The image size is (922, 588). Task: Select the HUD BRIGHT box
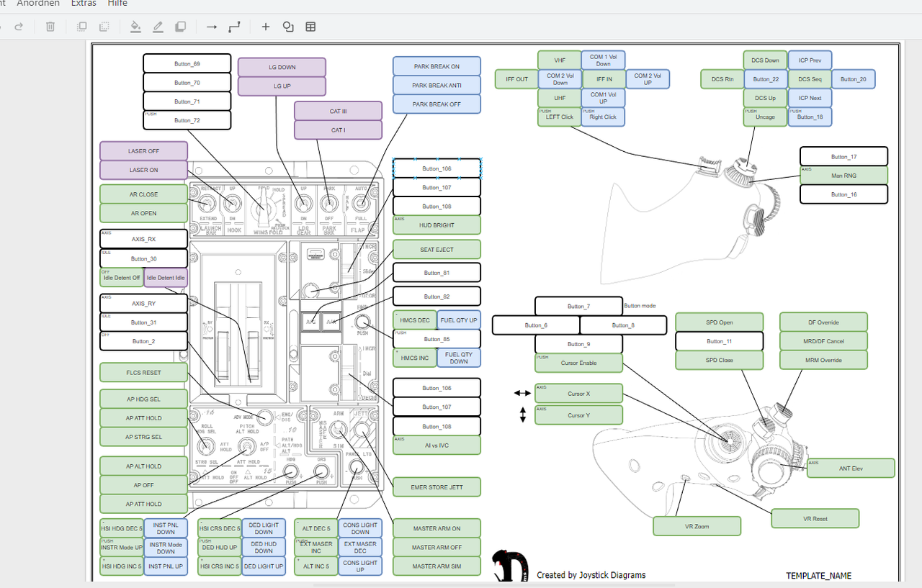click(x=437, y=225)
